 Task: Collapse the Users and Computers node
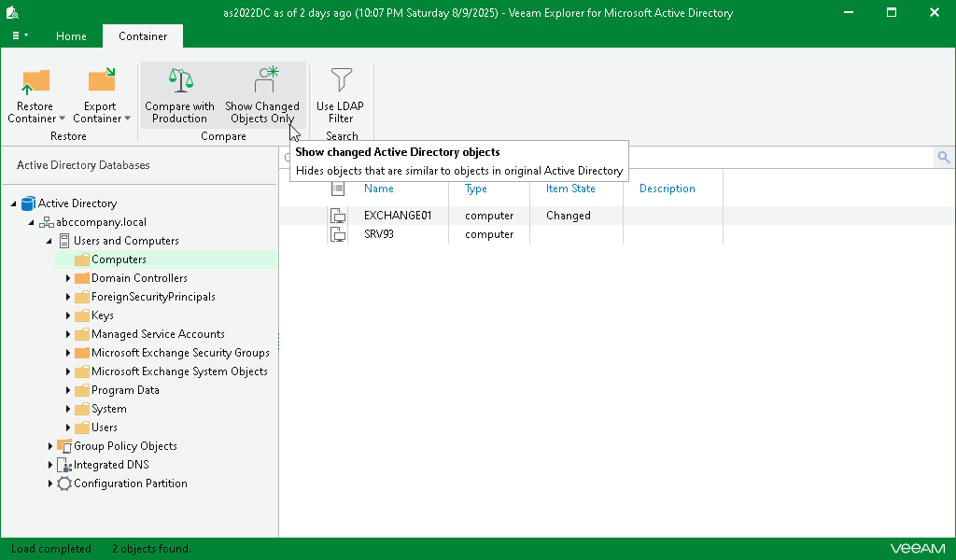pyautogui.click(x=49, y=242)
